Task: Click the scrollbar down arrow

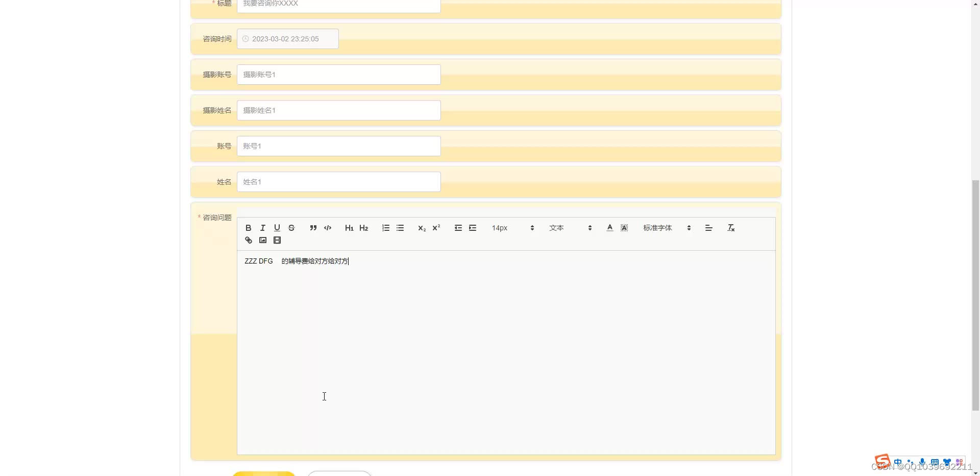Action: pyautogui.click(x=975, y=472)
